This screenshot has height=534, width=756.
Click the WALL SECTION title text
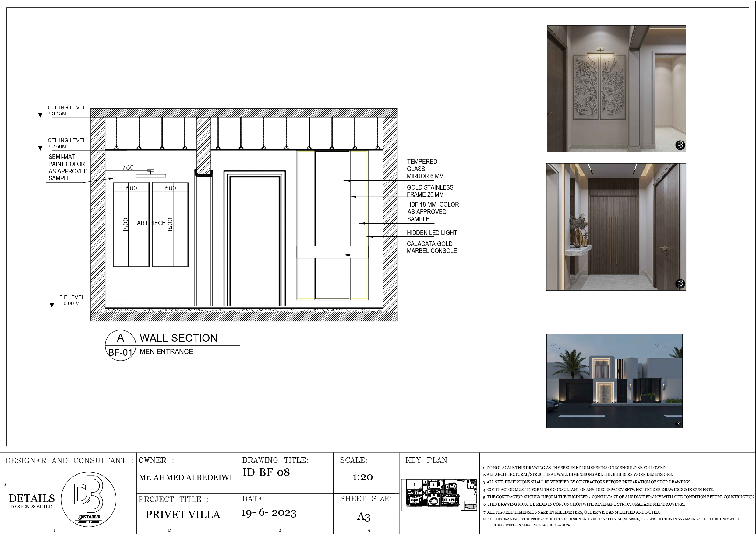point(178,338)
